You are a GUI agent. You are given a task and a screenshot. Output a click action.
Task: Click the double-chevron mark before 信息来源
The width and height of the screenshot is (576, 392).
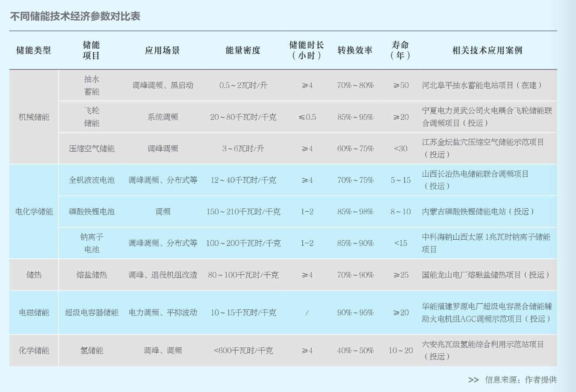[x=473, y=380]
